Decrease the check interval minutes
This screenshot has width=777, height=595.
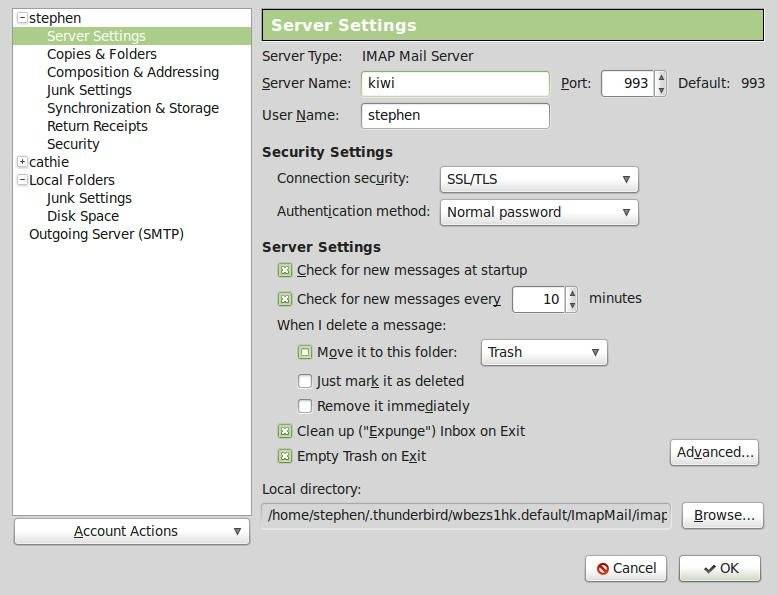coord(572,306)
